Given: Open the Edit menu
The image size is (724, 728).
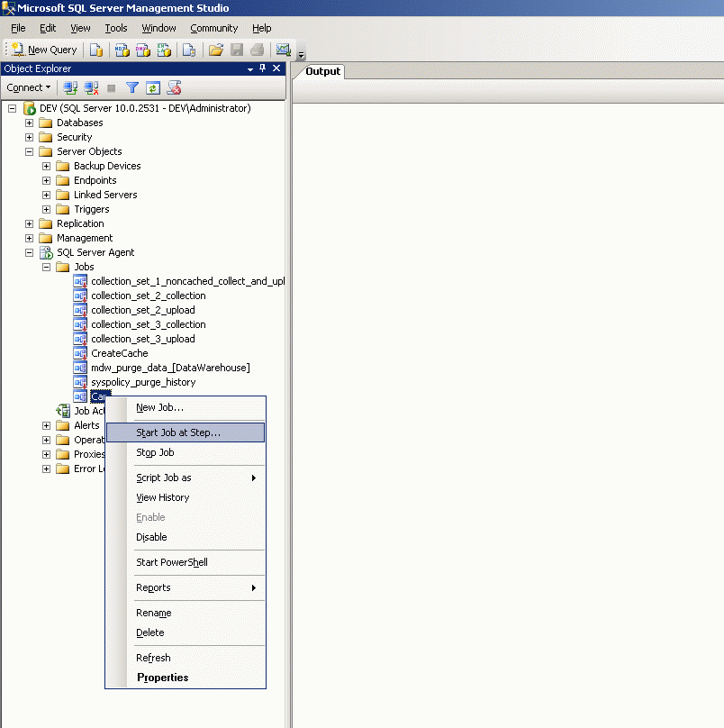Looking at the screenshot, I should click(48, 28).
